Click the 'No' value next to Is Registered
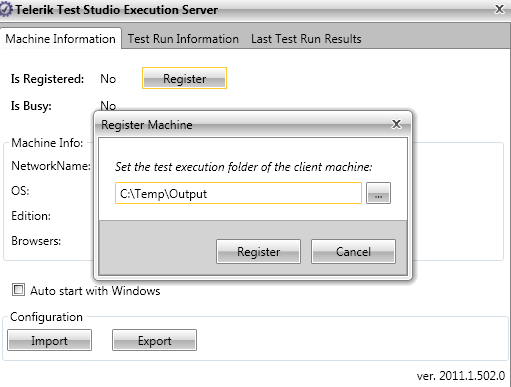 (108, 79)
